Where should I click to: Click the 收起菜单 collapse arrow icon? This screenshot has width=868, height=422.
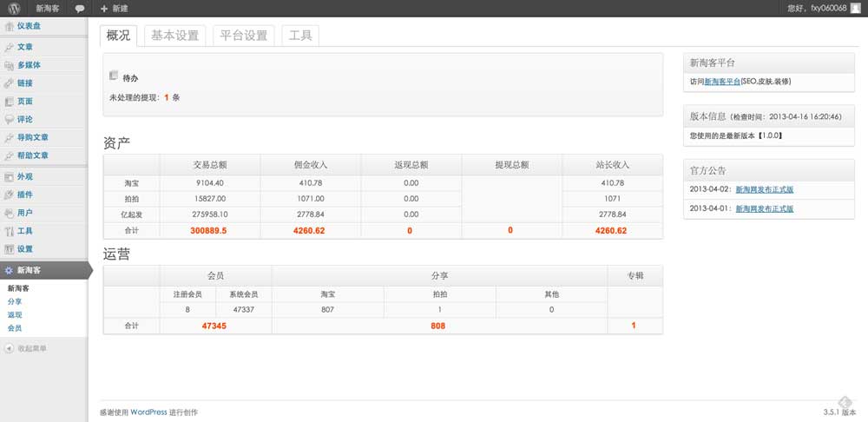coord(9,348)
